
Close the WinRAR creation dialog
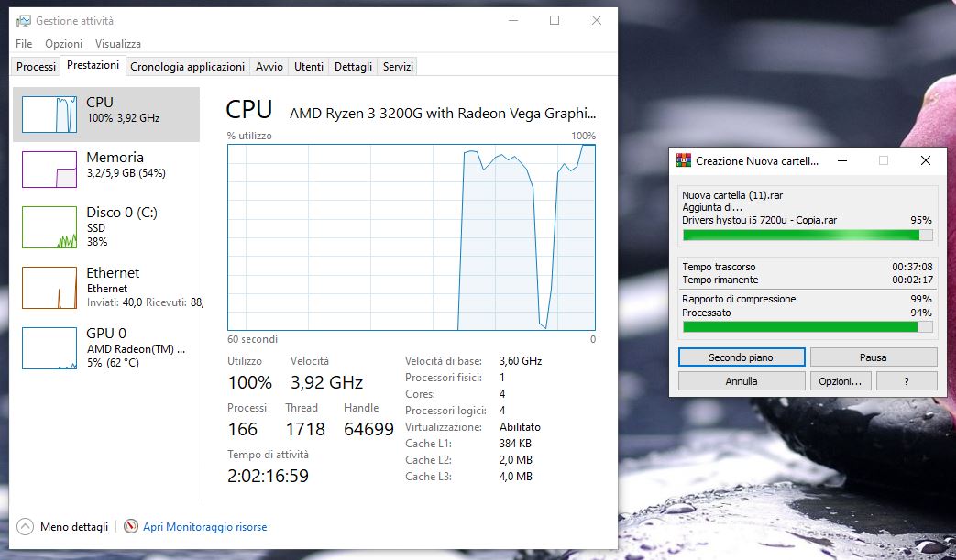coord(926,161)
